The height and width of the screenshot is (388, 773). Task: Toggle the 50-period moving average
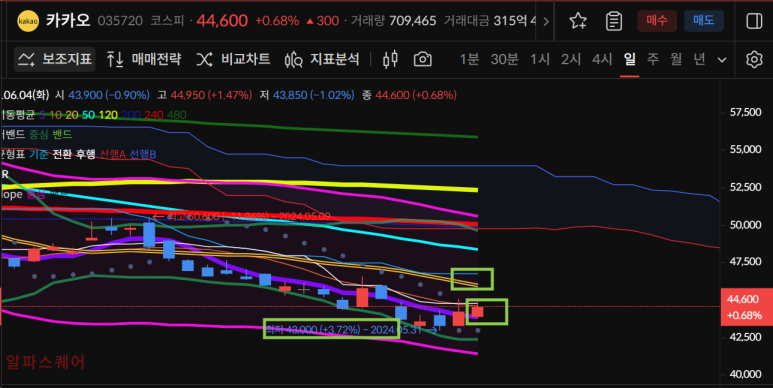point(88,115)
